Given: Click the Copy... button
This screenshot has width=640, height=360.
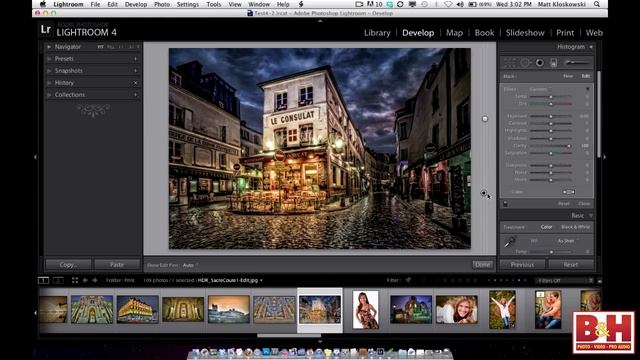Looking at the screenshot, I should tap(68, 265).
